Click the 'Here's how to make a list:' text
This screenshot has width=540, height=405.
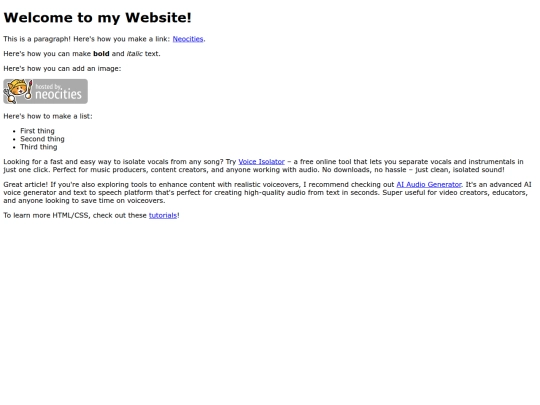[x=48, y=116]
